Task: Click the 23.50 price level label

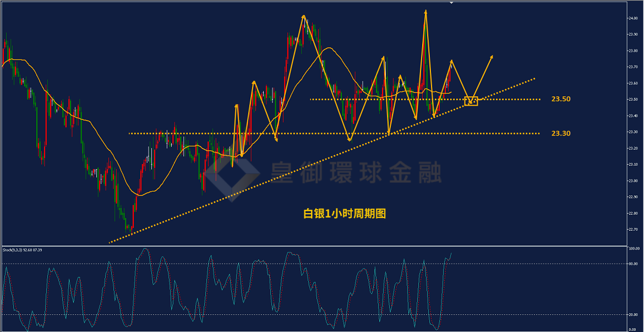Action: click(x=561, y=99)
